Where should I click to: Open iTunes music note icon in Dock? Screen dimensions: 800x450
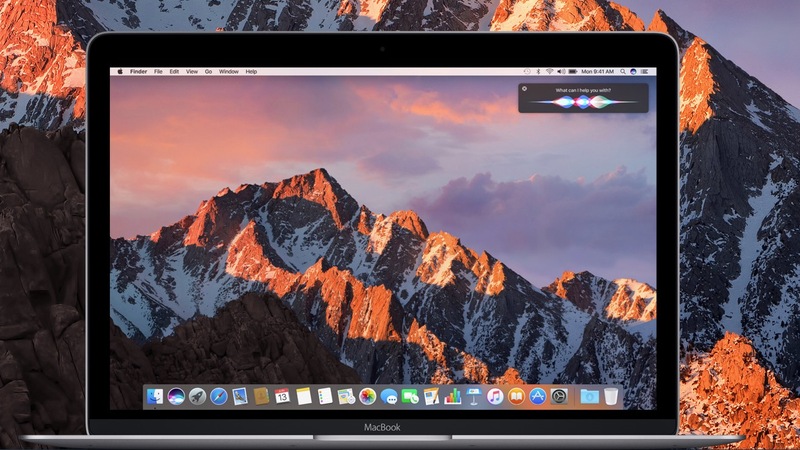495,396
